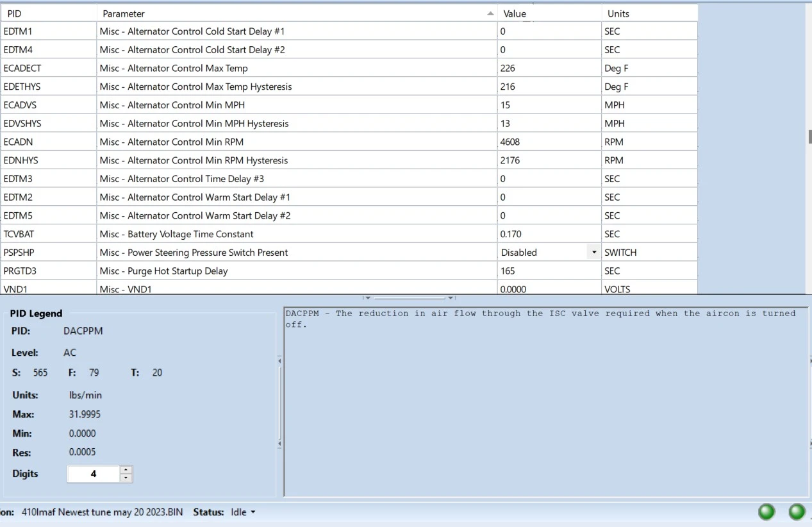Sort by the Units column header

pos(649,13)
